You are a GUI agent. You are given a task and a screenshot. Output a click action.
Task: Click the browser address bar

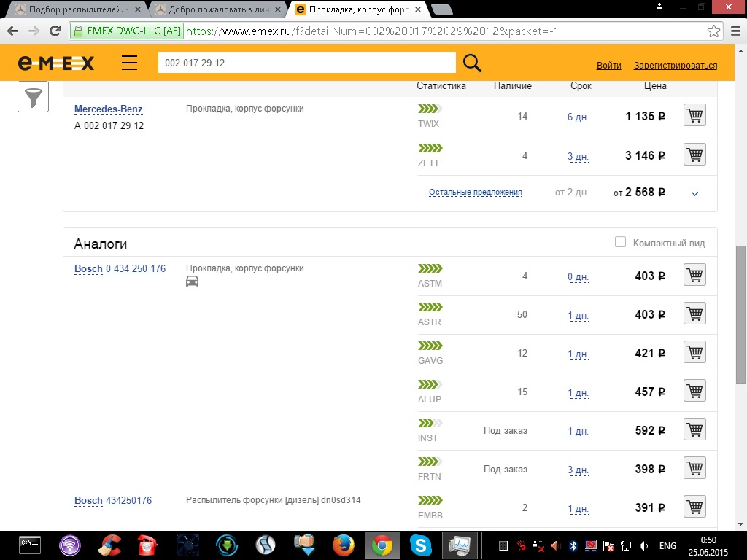point(395,31)
